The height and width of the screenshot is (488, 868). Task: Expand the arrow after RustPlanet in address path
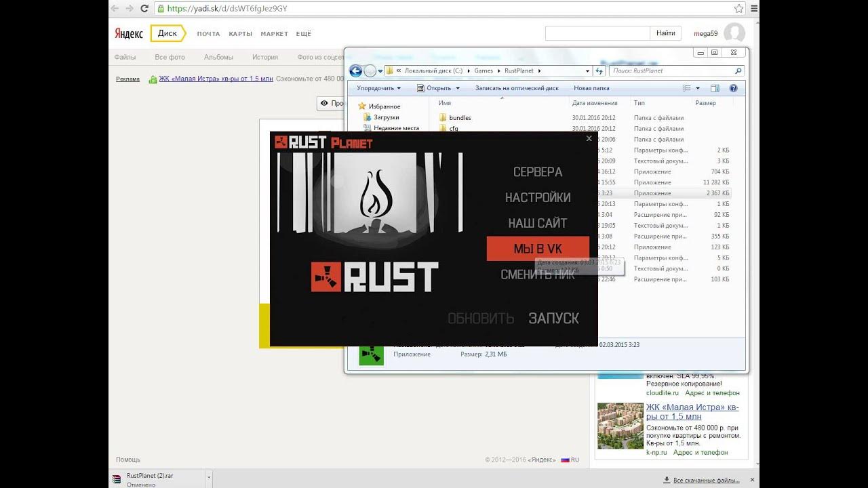(540, 70)
